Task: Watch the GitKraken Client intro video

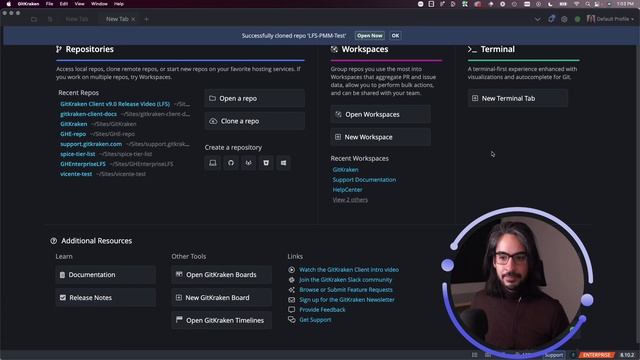Action: tap(349, 269)
